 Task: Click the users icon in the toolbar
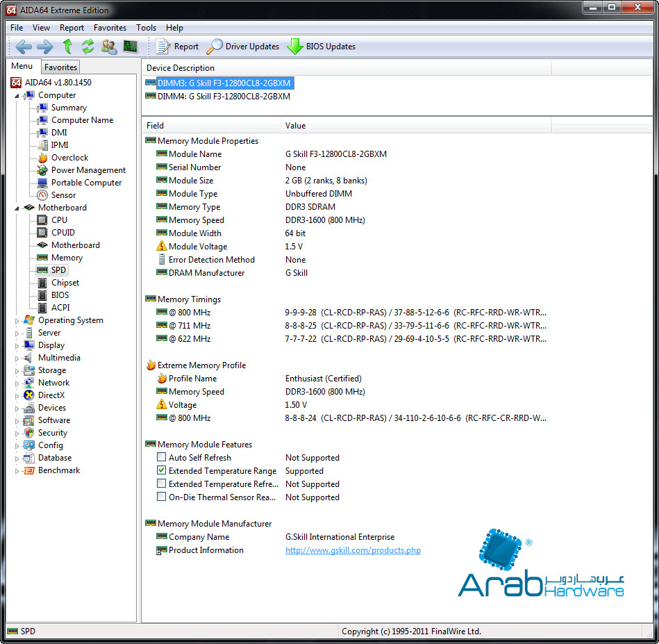(109, 47)
